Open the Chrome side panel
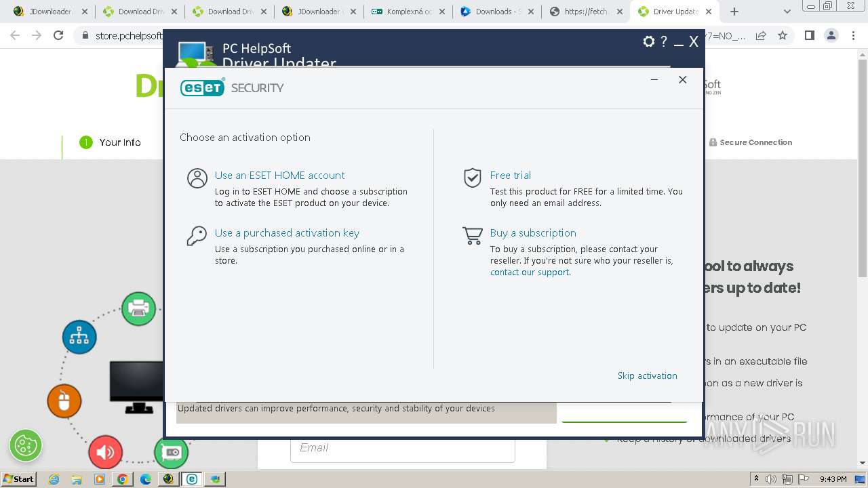 pos(809,35)
